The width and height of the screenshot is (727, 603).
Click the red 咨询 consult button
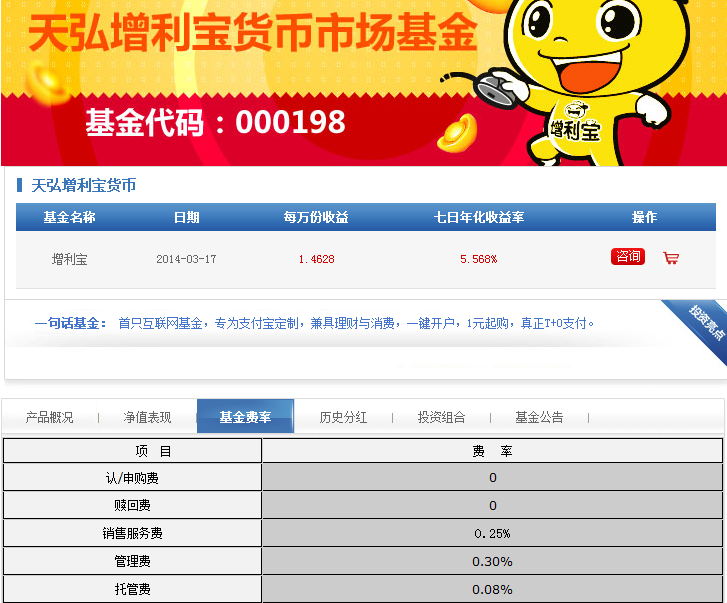pyautogui.click(x=628, y=256)
